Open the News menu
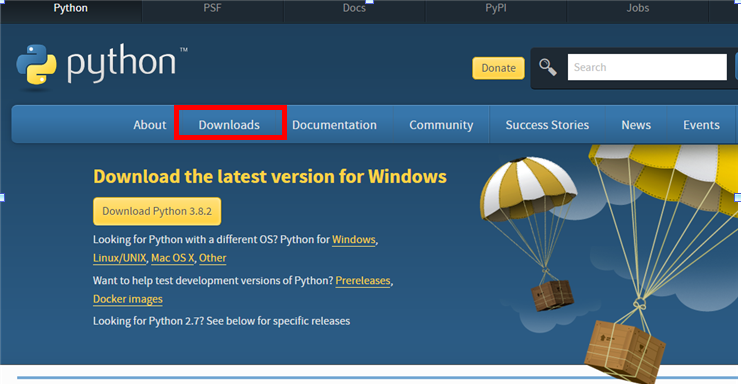Screen dimensions: 741x384 [x=636, y=125]
